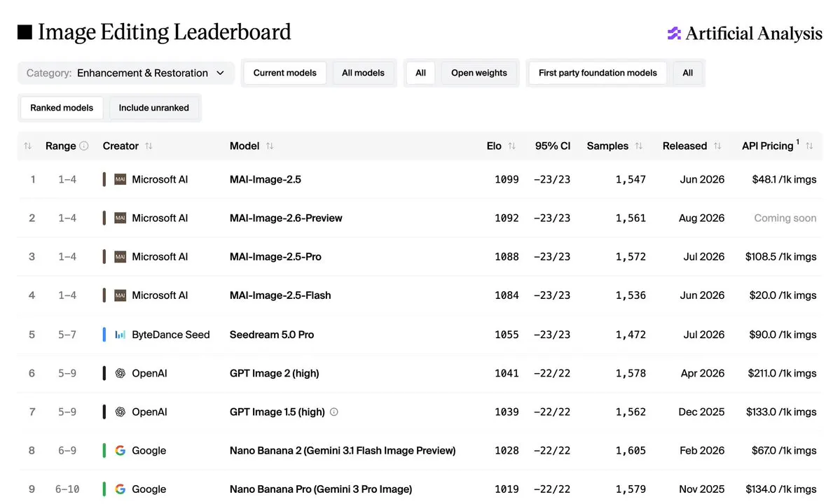Click Microsoft AI logo in MAI-Image-2.5 row
840x504 pixels.
pos(120,179)
